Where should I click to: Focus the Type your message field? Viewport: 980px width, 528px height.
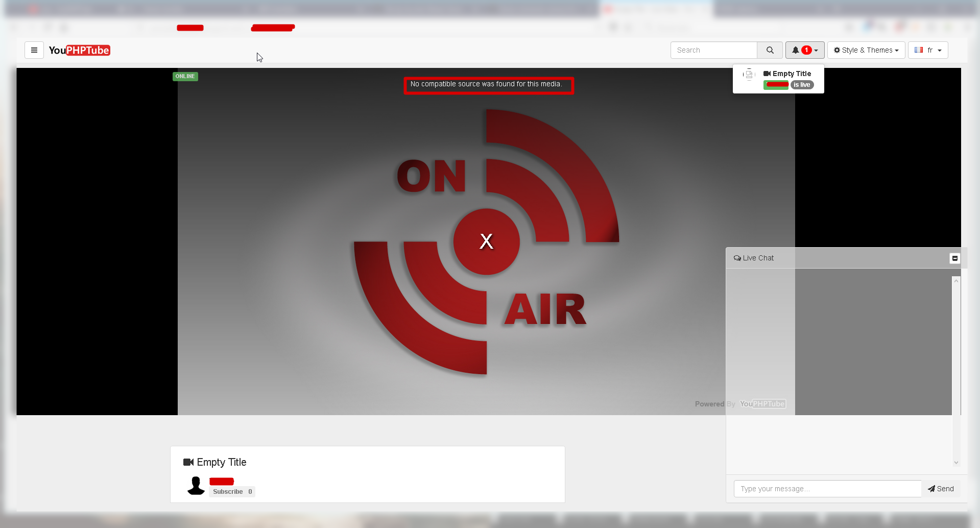[827, 489]
